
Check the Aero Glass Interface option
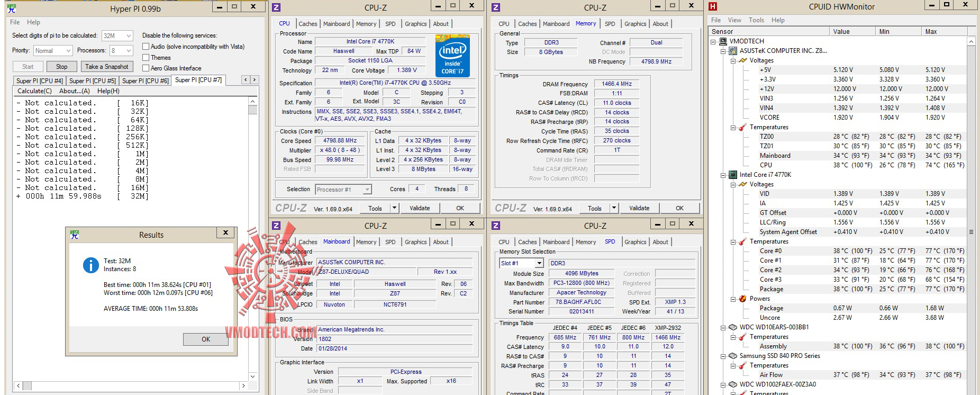[x=146, y=68]
